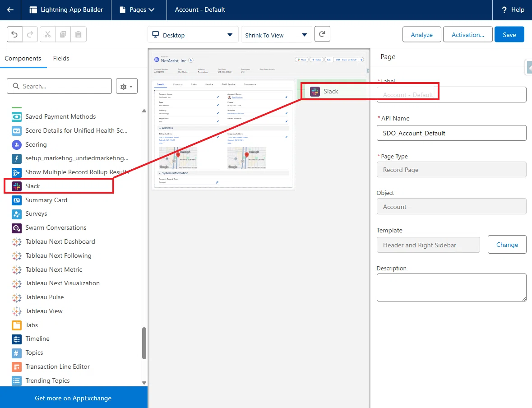Viewport: 532px width, 408px height.
Task: Select the Contacts tab in canvas
Action: [x=178, y=84]
